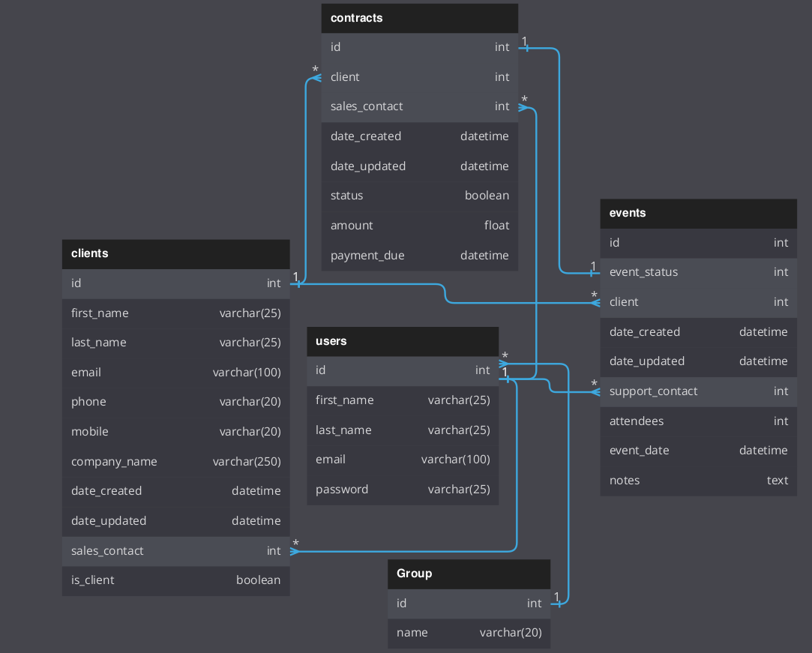Select the attendees field in events
The height and width of the screenshot is (653, 812).
(698, 421)
